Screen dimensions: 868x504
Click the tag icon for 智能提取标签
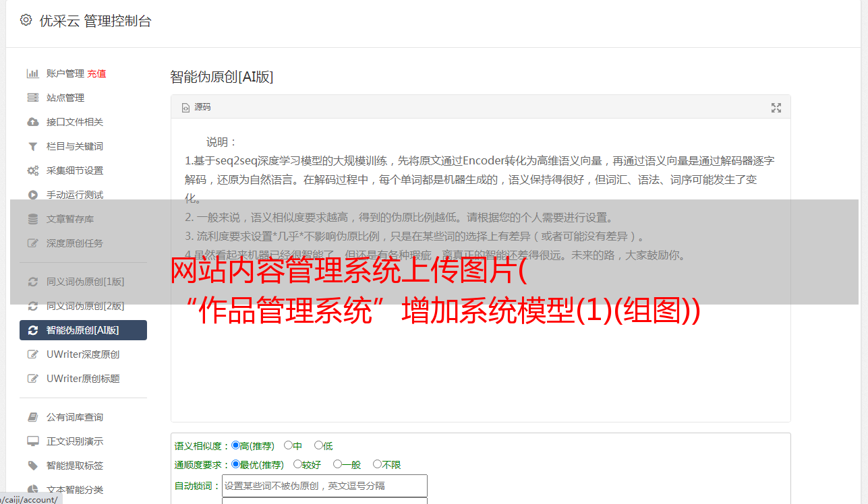[32, 466]
